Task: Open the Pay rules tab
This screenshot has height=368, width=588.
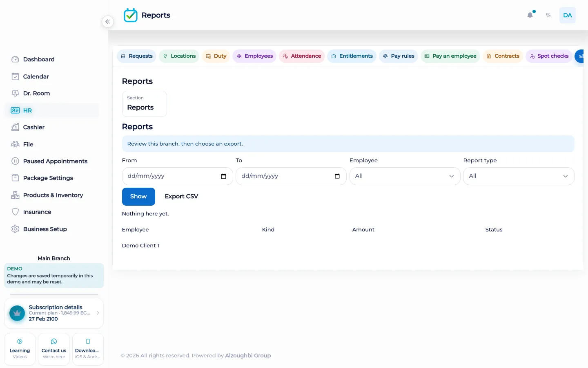Action: [x=398, y=56]
